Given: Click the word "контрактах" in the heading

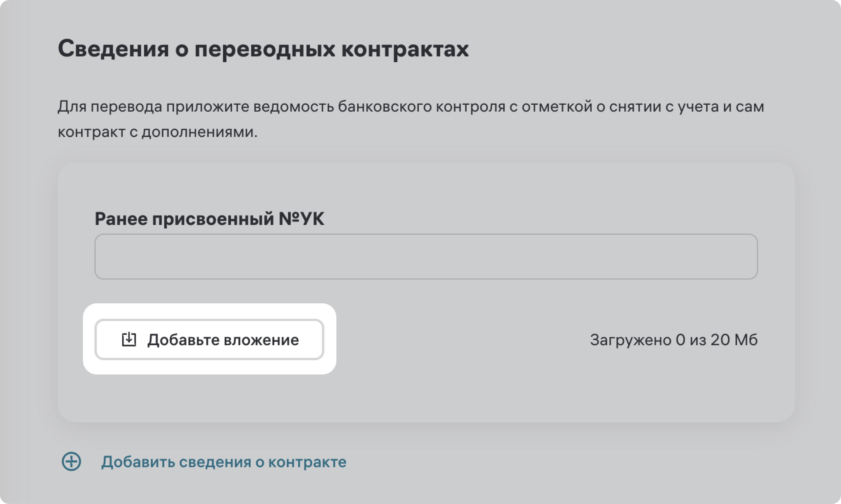Looking at the screenshot, I should (405, 49).
